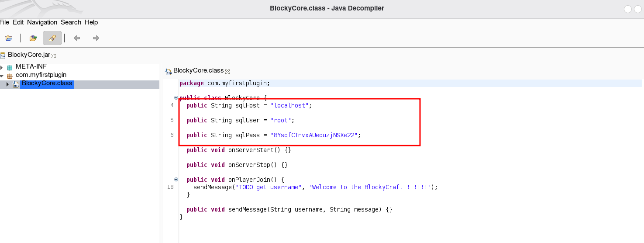This screenshot has height=243, width=644.
Task: Click the Search toolbar icon
Action: coord(52,38)
